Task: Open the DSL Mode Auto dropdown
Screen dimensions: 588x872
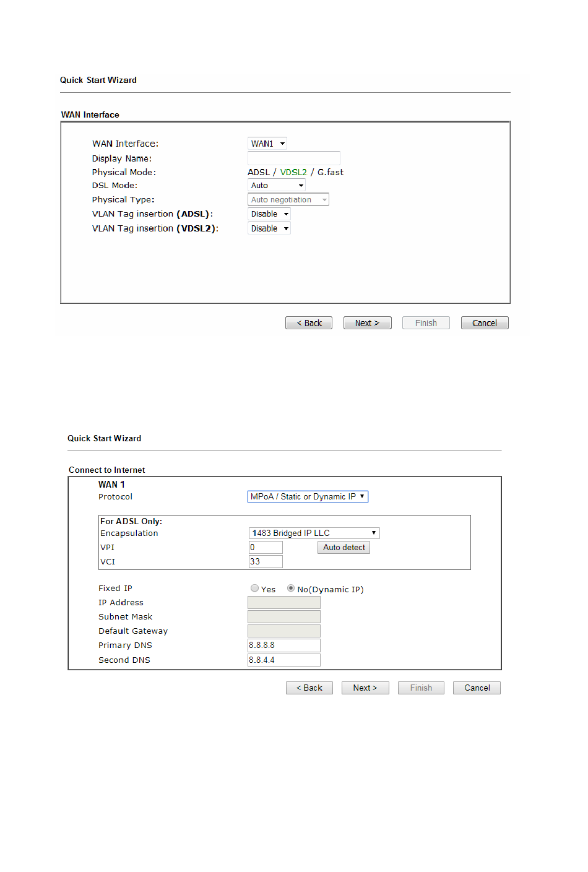Action: (x=277, y=185)
